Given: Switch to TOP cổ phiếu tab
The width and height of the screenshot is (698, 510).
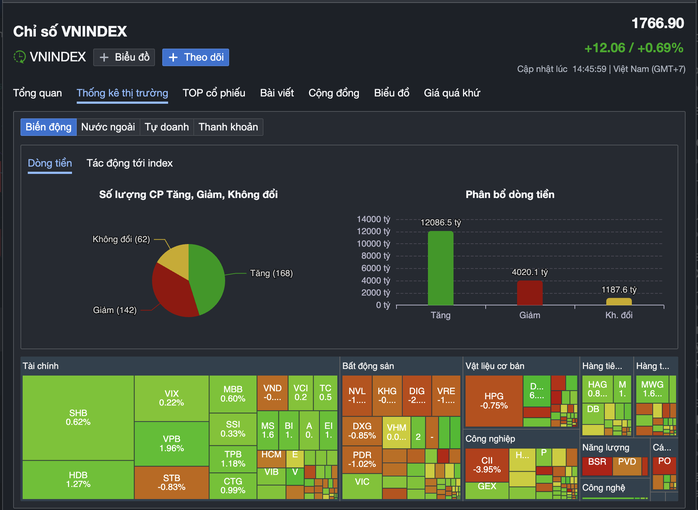Looking at the screenshot, I should [x=214, y=93].
